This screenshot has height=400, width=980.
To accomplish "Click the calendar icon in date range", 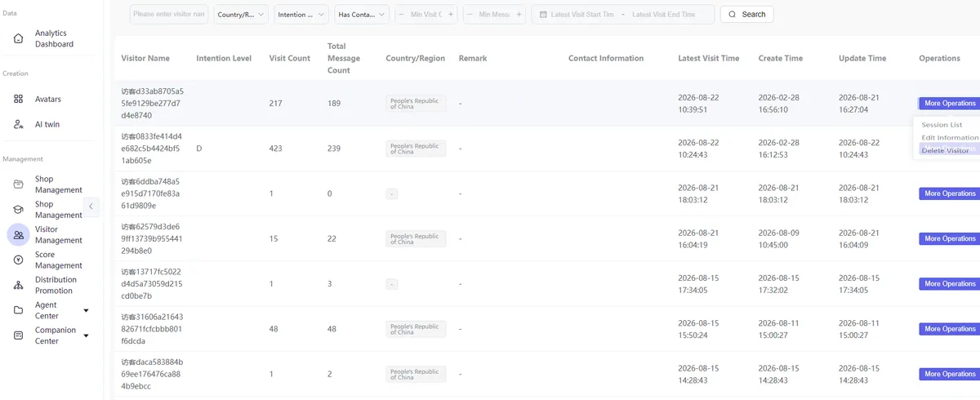I will (x=543, y=15).
